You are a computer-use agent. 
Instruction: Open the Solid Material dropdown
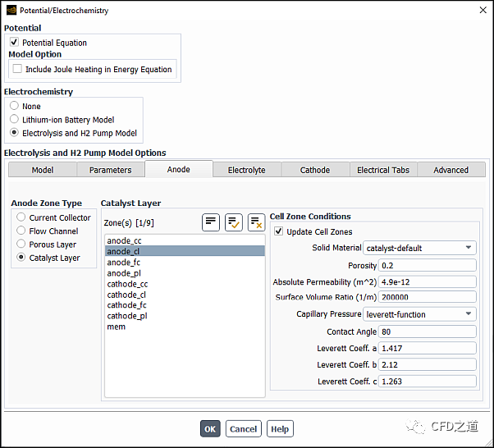pyautogui.click(x=419, y=248)
